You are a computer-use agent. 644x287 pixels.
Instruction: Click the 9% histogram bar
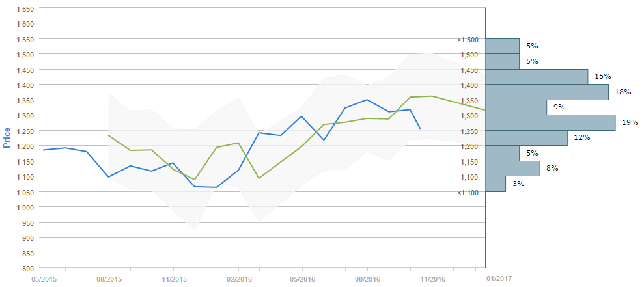coord(516,107)
